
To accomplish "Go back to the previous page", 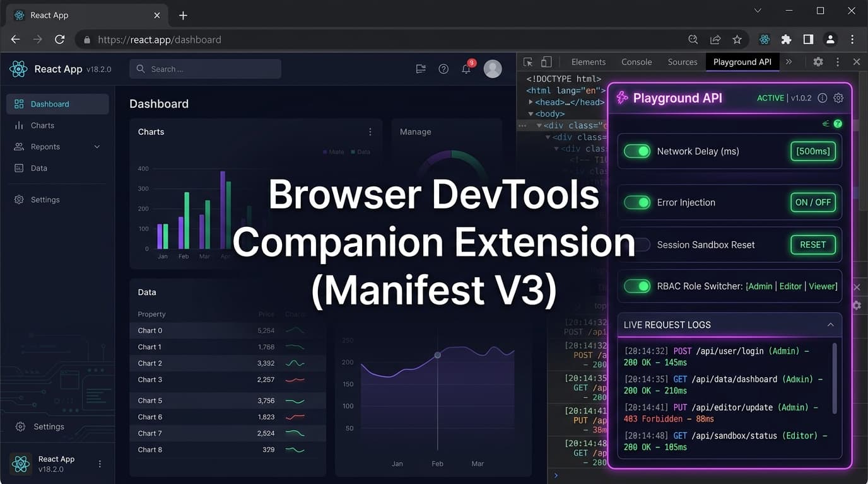I will [16, 39].
